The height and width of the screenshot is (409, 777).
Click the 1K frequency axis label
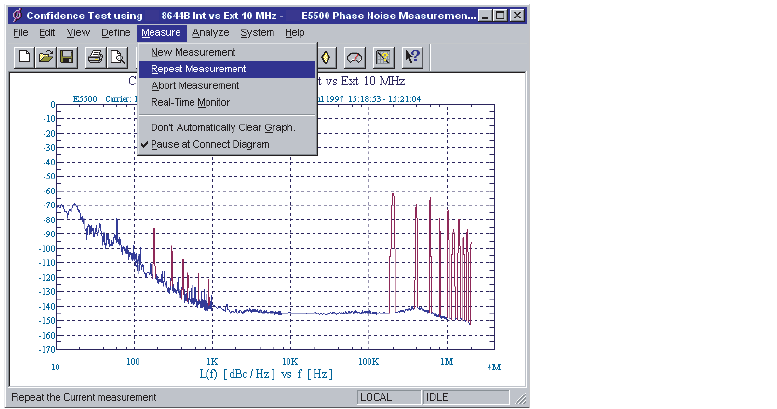212,361
